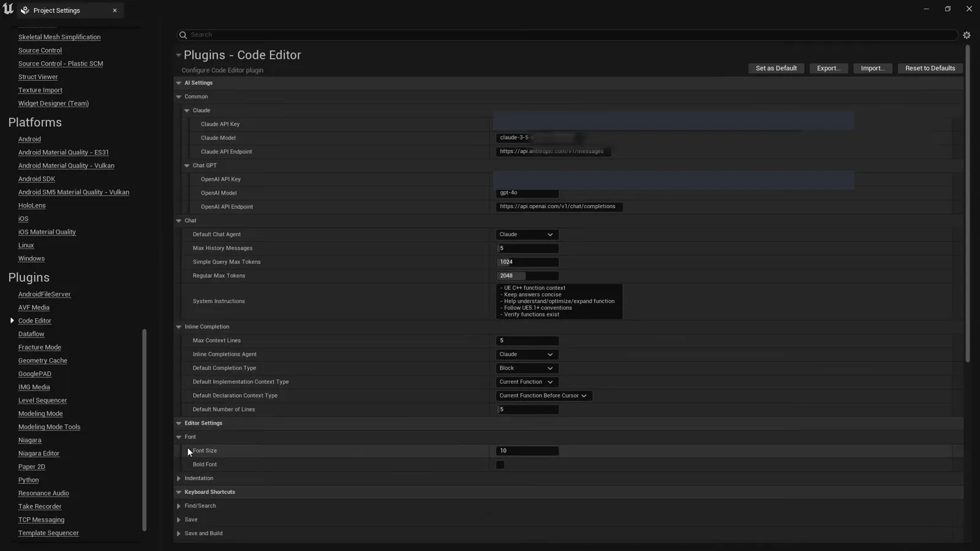The image size is (980, 551).
Task: Collapse the Chat category
Action: [x=179, y=221]
